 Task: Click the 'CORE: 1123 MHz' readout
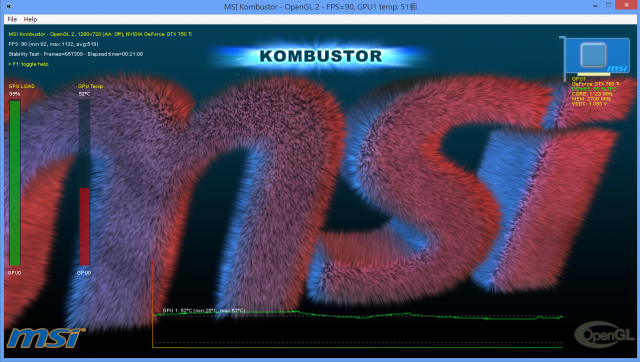coord(592,94)
